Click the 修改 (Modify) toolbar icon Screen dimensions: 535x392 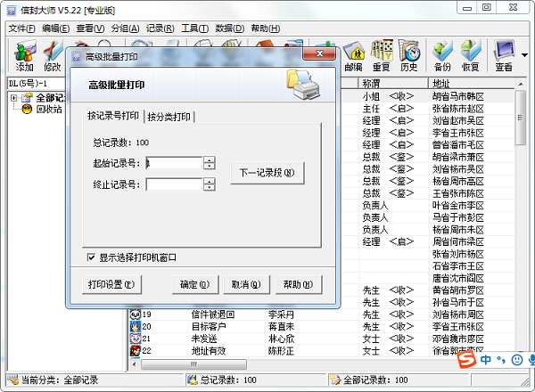(53, 56)
